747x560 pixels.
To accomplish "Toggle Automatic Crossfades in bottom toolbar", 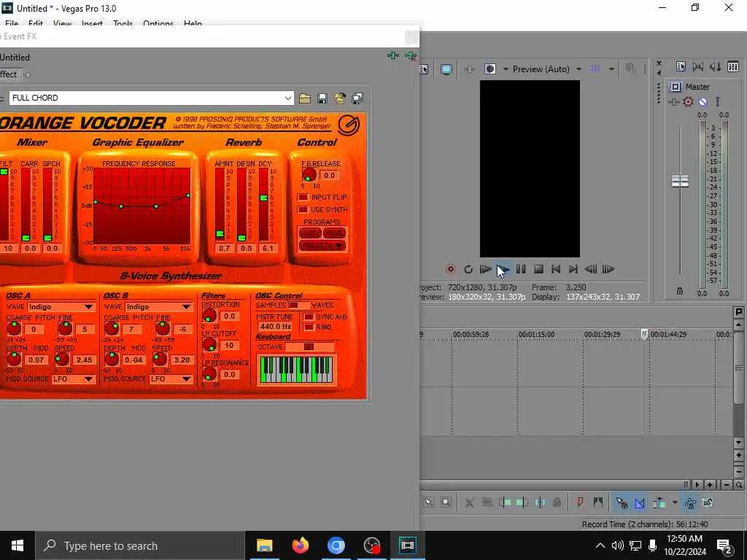I will 639,502.
